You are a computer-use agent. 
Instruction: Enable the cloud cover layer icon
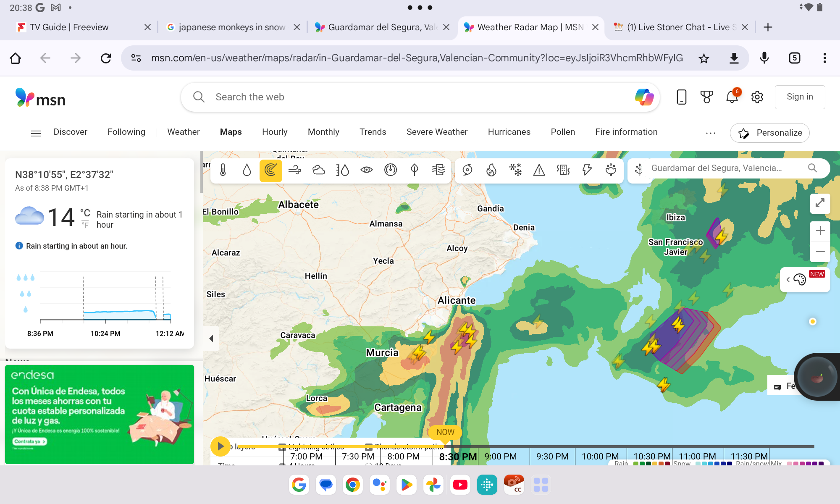click(318, 170)
